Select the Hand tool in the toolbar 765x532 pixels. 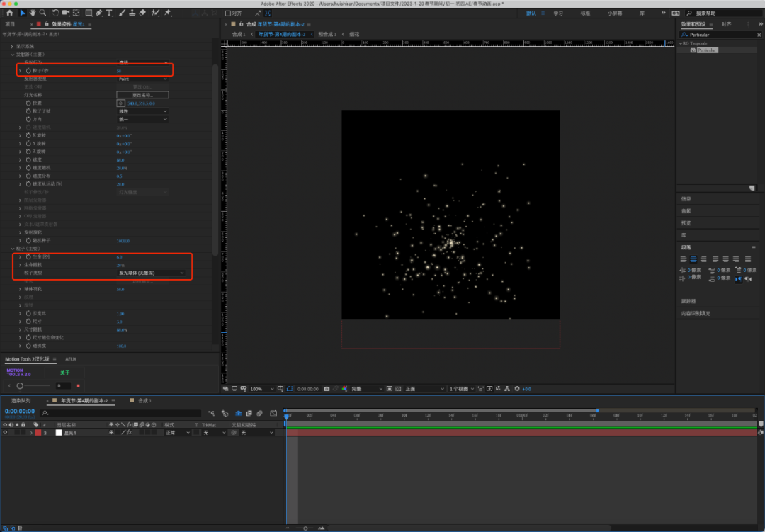coord(33,13)
